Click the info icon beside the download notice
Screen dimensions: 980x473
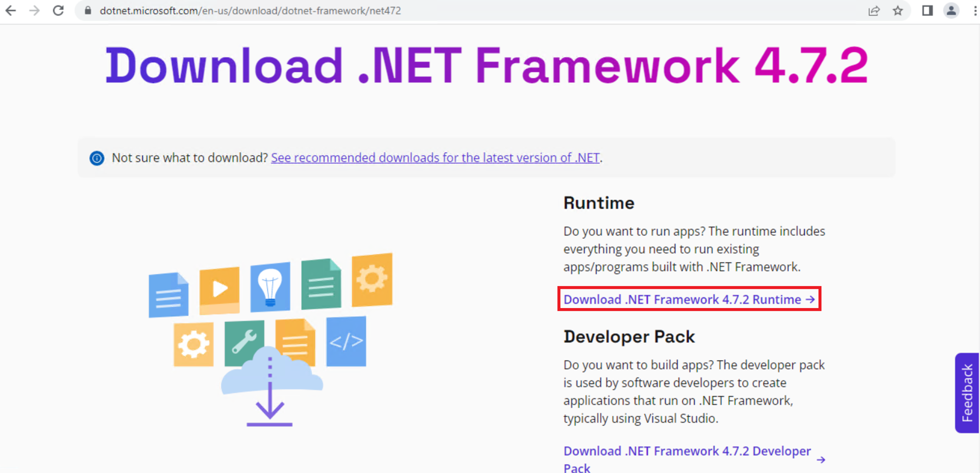tap(97, 158)
